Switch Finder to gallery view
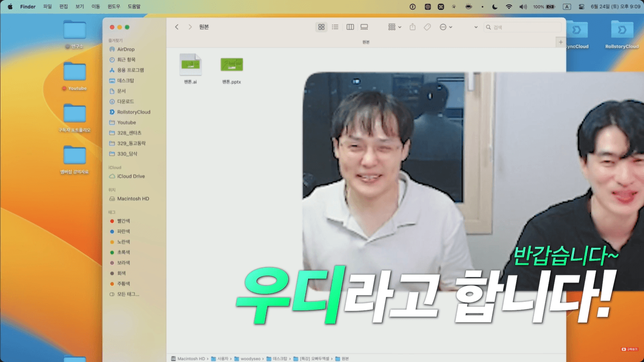Screen dimensions: 644x362 click(x=364, y=27)
